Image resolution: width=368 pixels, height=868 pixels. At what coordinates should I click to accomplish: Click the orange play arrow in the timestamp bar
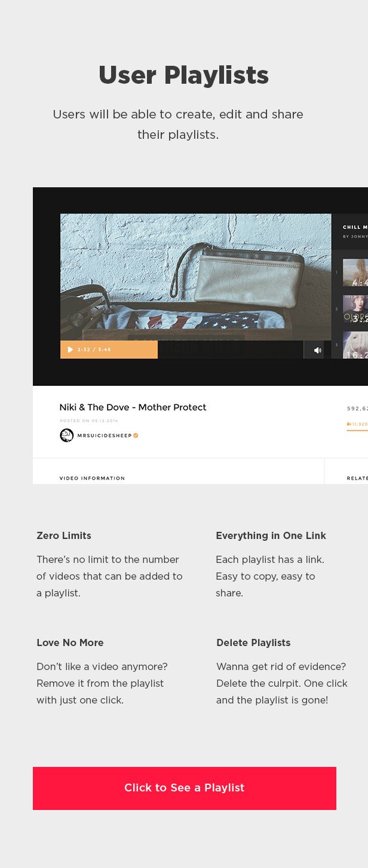[x=70, y=349]
